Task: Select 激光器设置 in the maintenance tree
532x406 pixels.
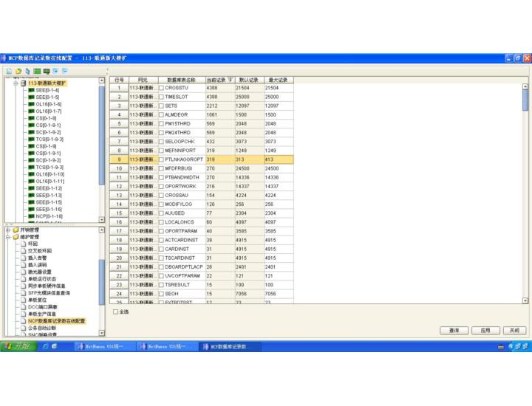Action: click(39, 272)
